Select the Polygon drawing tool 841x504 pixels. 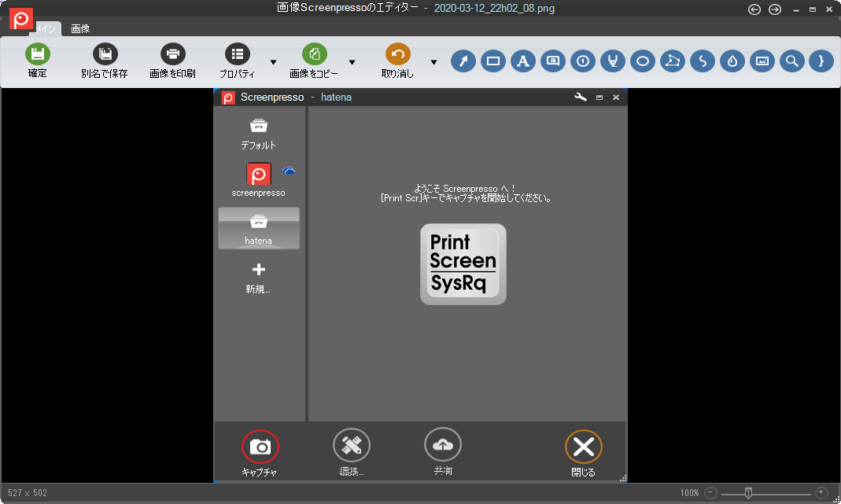pyautogui.click(x=673, y=61)
